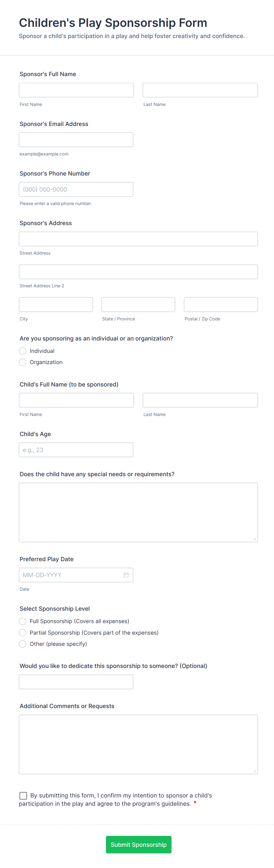Viewport: 274px width, 868px height.
Task: Open the calendar picker icon
Action: [x=126, y=575]
